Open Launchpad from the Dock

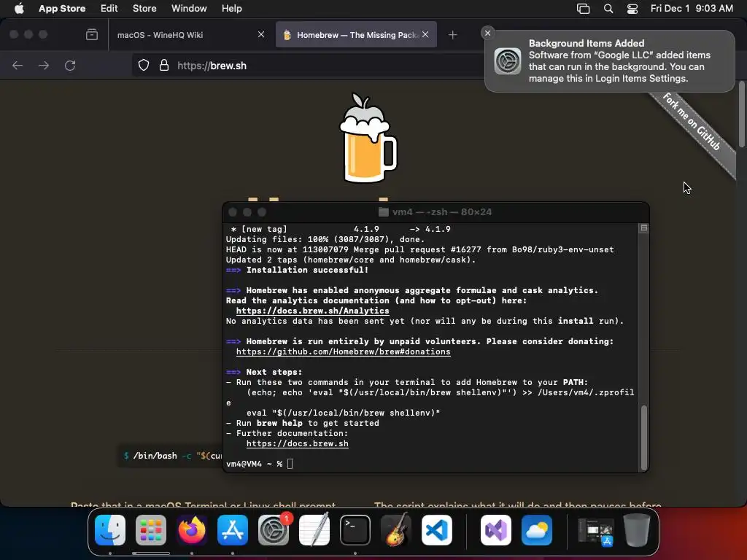(x=151, y=530)
